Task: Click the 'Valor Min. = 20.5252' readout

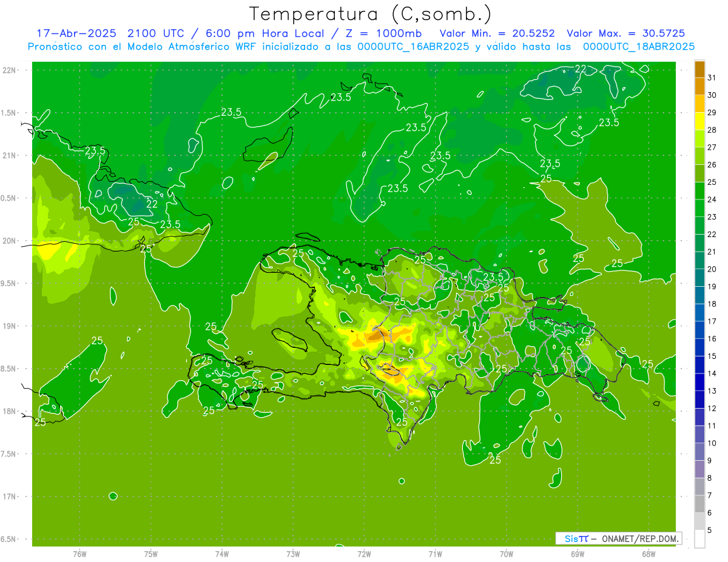Action: (x=497, y=33)
